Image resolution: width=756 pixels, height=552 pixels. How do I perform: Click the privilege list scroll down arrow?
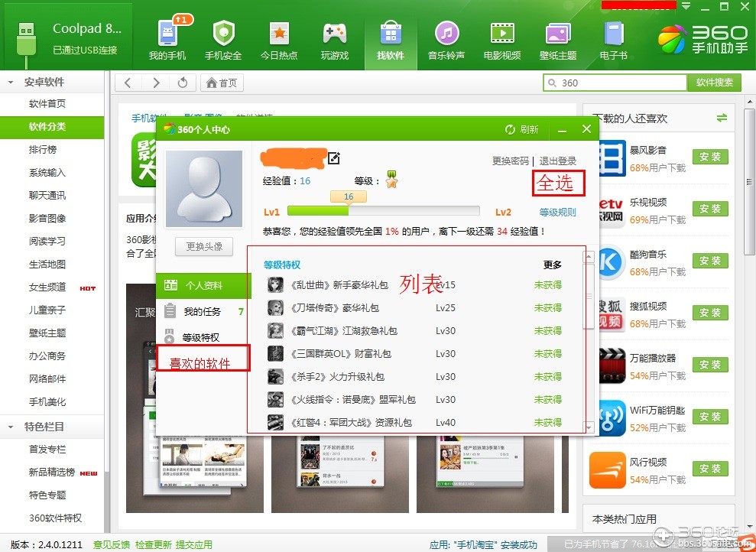pos(589,427)
